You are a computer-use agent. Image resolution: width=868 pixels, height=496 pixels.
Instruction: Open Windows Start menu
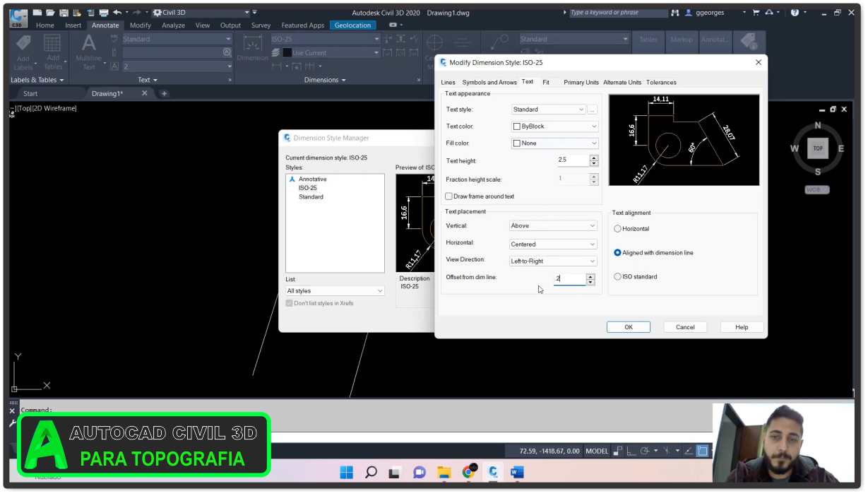[346, 472]
